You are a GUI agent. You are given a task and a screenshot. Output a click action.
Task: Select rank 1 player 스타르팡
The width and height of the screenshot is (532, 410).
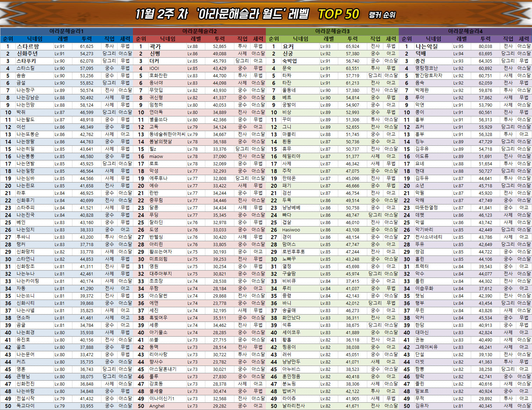(x=28, y=46)
